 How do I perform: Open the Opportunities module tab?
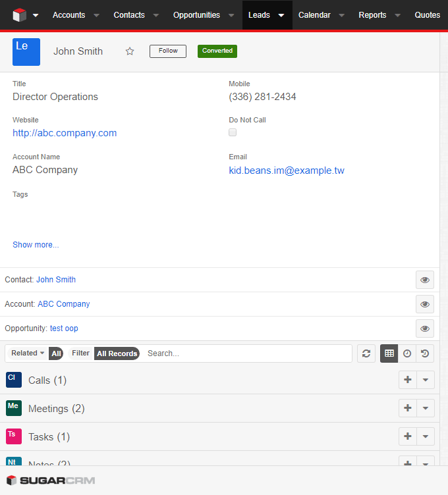196,15
